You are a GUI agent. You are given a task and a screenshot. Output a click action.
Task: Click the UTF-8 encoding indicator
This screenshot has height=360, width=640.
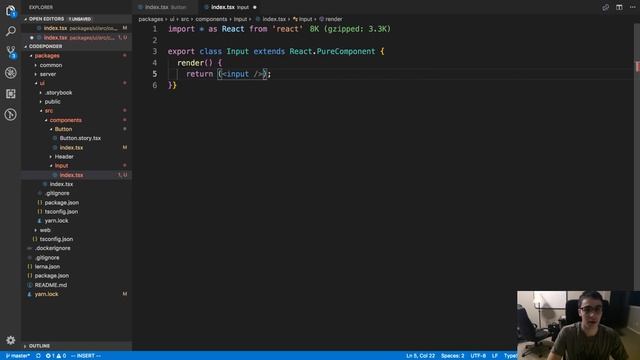478,356
